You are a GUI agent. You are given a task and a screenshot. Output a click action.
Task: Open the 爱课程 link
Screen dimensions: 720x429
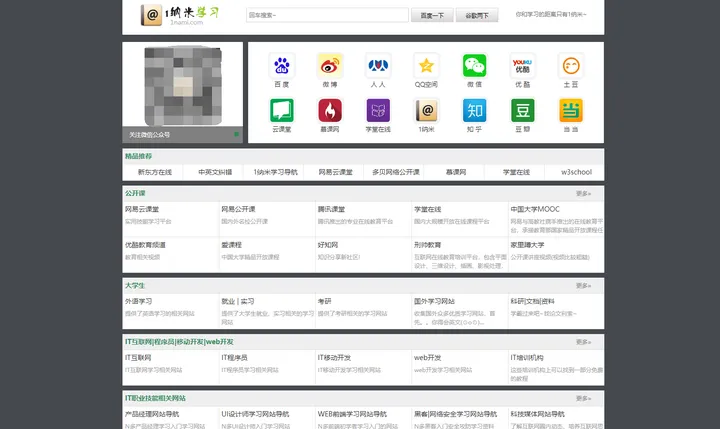(231, 245)
